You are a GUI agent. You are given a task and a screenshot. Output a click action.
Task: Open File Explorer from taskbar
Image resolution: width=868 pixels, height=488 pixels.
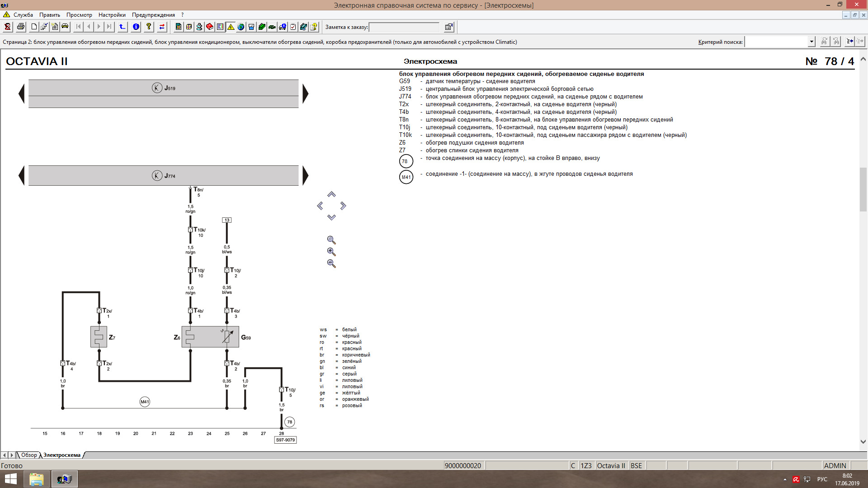37,479
